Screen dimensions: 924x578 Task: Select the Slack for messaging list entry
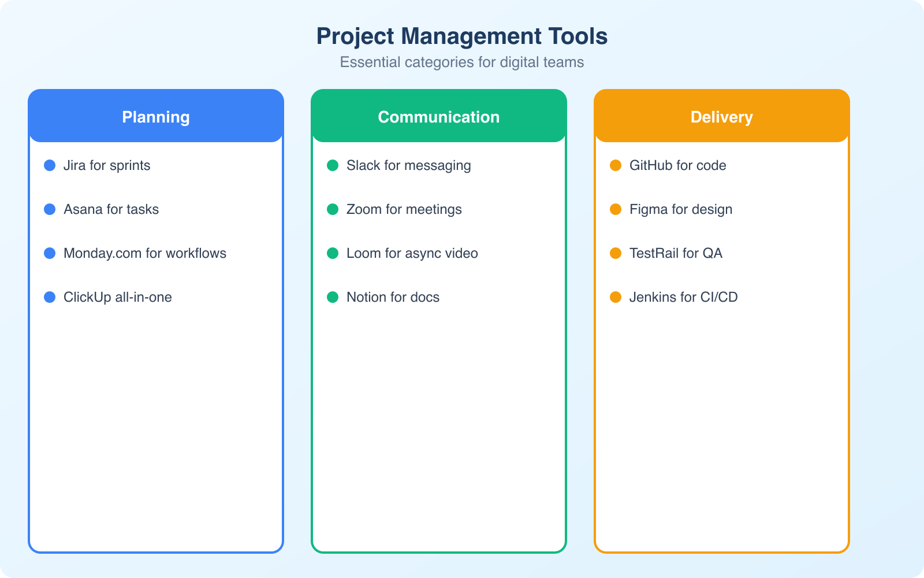[408, 165]
